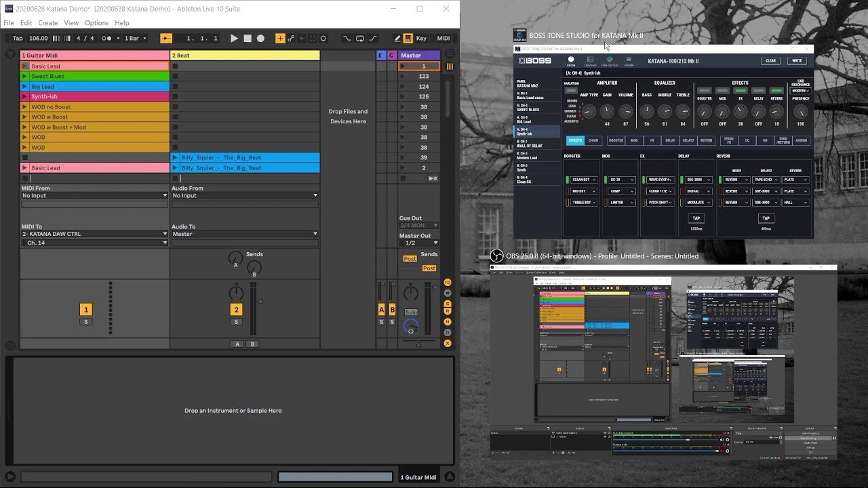Toggle Return A activator button
The image size is (868, 488).
coord(381,309)
